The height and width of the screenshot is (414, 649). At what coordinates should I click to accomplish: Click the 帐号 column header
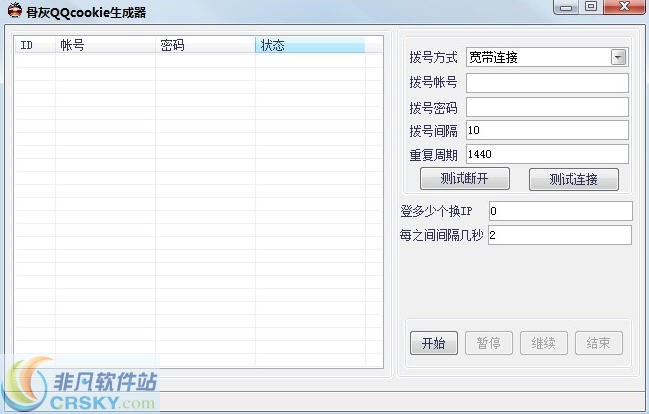pos(105,45)
